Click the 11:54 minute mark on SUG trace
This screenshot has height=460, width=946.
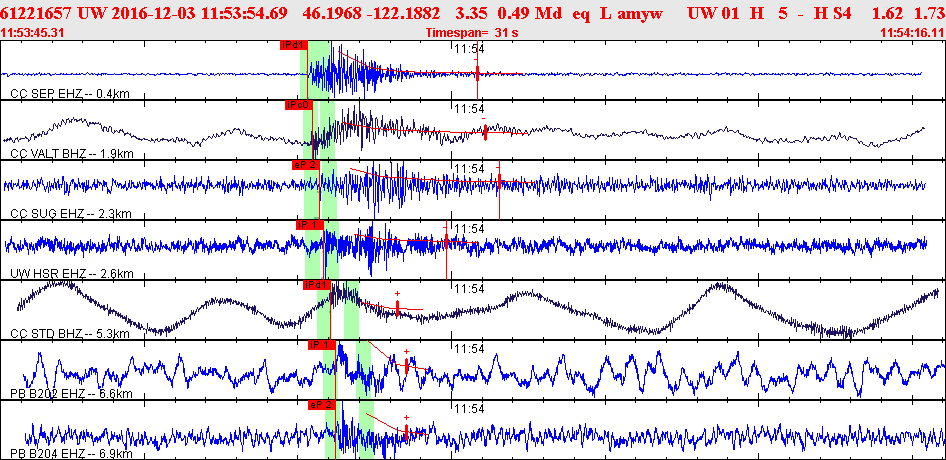coord(469,168)
